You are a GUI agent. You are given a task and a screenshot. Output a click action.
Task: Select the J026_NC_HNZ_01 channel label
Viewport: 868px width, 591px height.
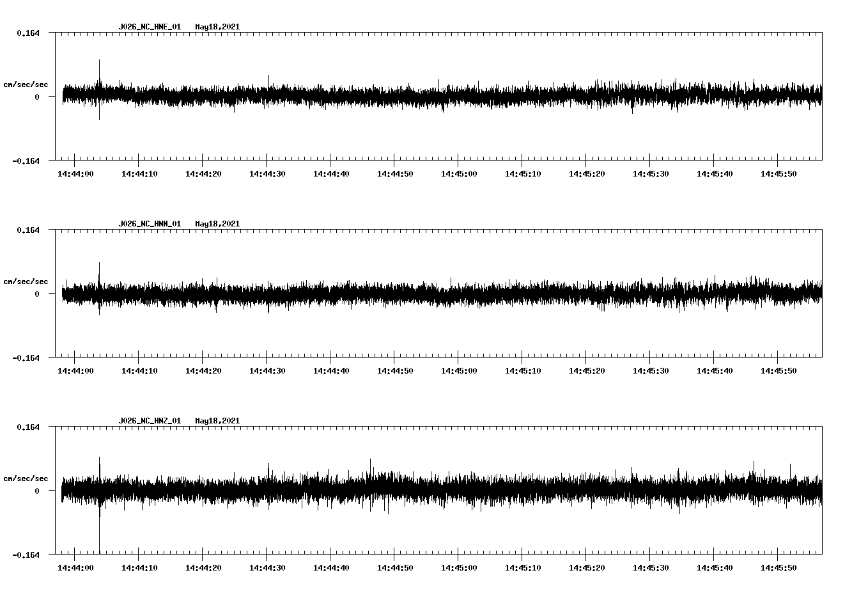(148, 420)
